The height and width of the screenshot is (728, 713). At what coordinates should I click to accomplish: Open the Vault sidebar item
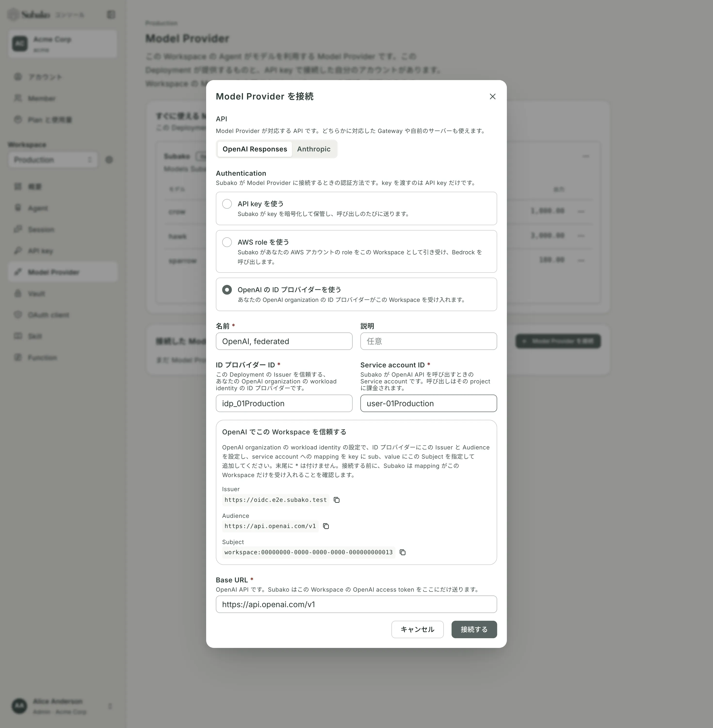(x=63, y=293)
